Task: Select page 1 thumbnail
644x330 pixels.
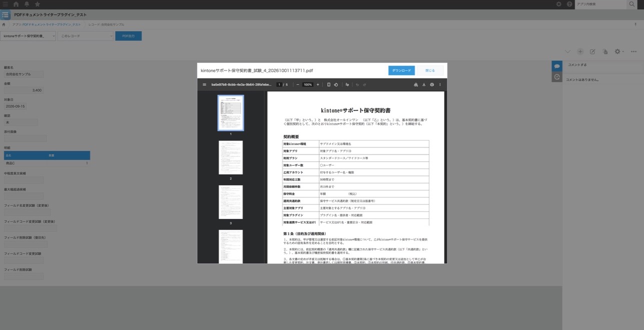Action: pos(231,113)
